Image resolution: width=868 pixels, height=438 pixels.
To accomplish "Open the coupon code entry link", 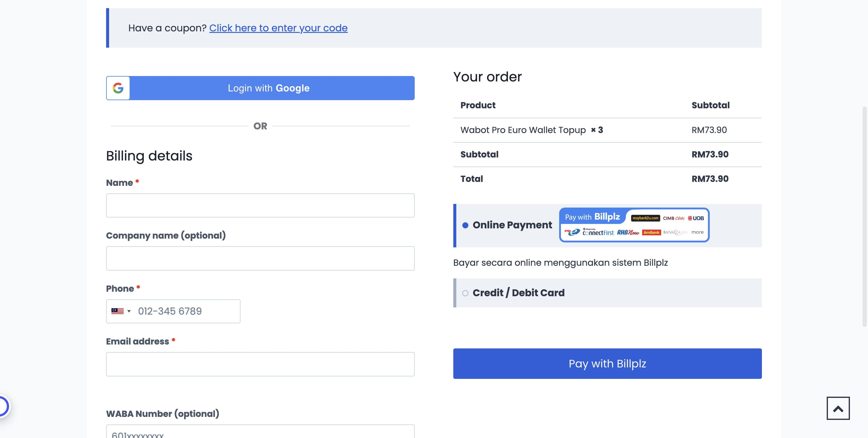I will [x=279, y=28].
